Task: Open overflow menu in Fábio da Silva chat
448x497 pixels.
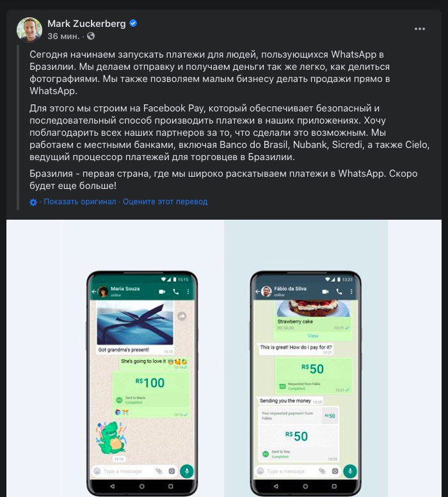Action: (x=351, y=291)
